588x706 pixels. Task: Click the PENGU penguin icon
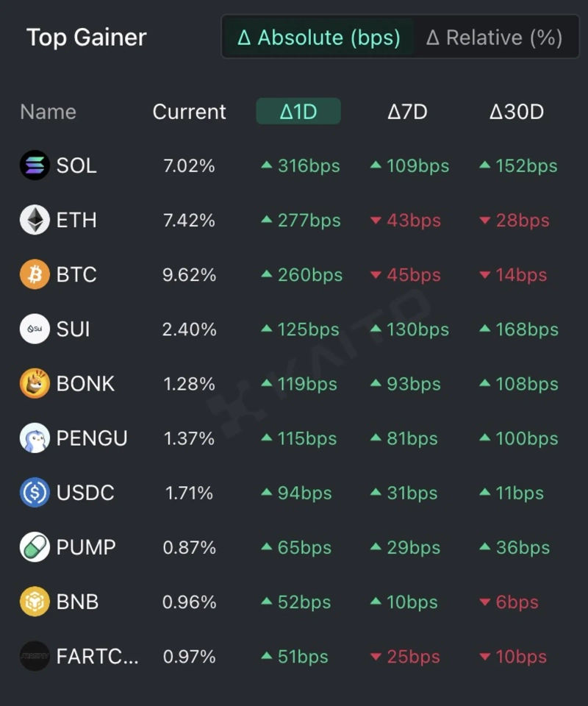click(35, 438)
